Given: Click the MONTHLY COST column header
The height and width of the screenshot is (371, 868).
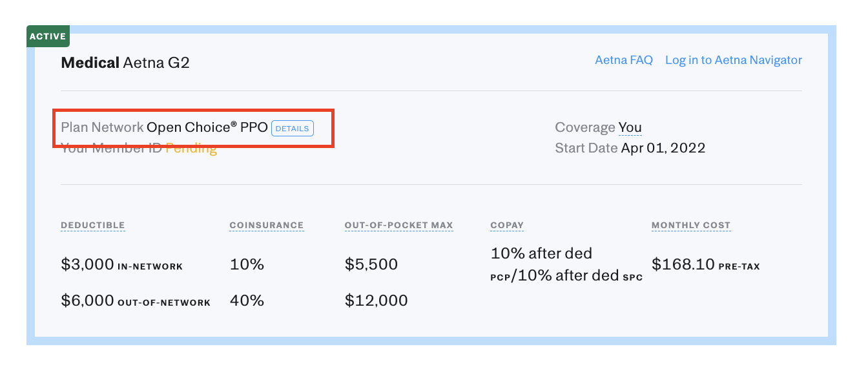Looking at the screenshot, I should click(690, 226).
